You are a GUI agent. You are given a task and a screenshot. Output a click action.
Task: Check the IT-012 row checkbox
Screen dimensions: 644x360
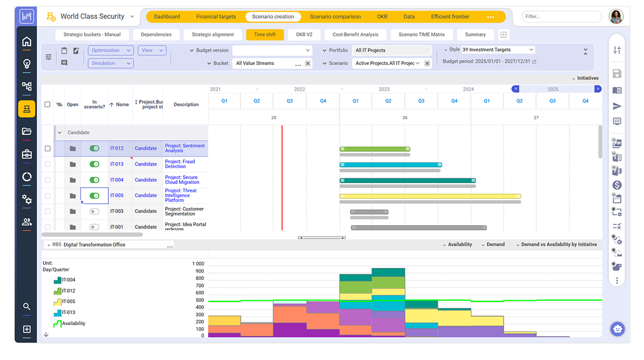48,148
